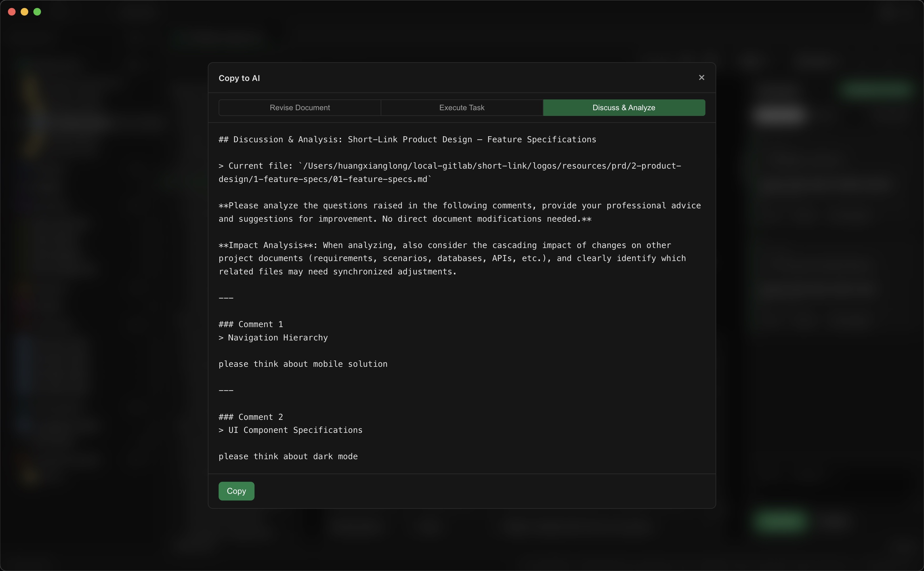Click the green Copy button
Viewport: 924px width, 571px height.
[236, 491]
